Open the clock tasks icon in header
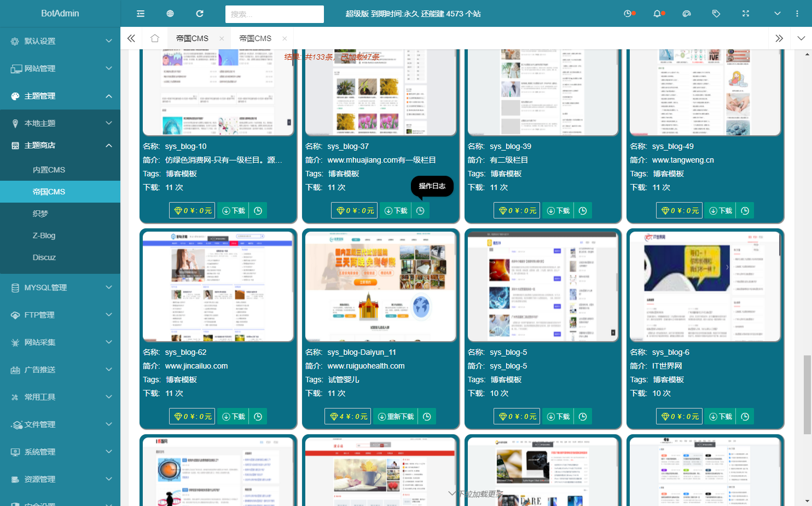The height and width of the screenshot is (506, 812). pos(629,14)
